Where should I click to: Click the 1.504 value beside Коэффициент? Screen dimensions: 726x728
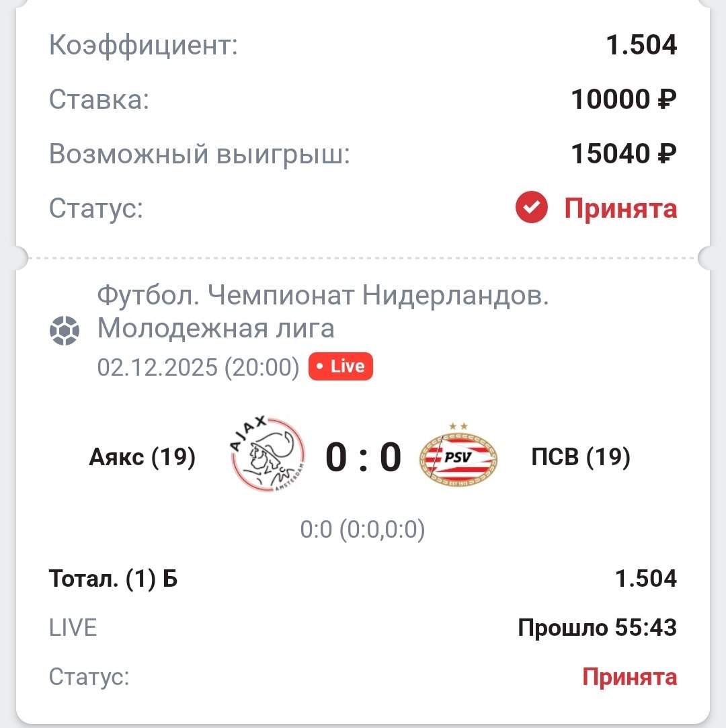tap(641, 46)
